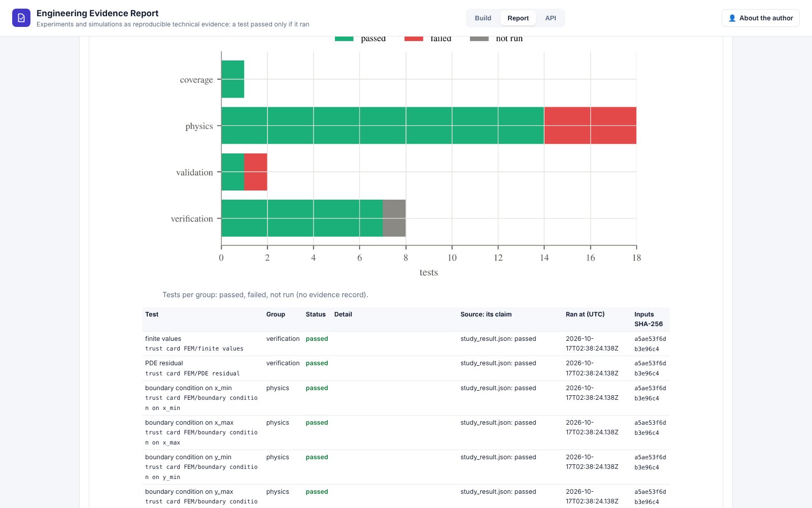
Task: Click the chart caption Tests per group
Action: (265, 295)
